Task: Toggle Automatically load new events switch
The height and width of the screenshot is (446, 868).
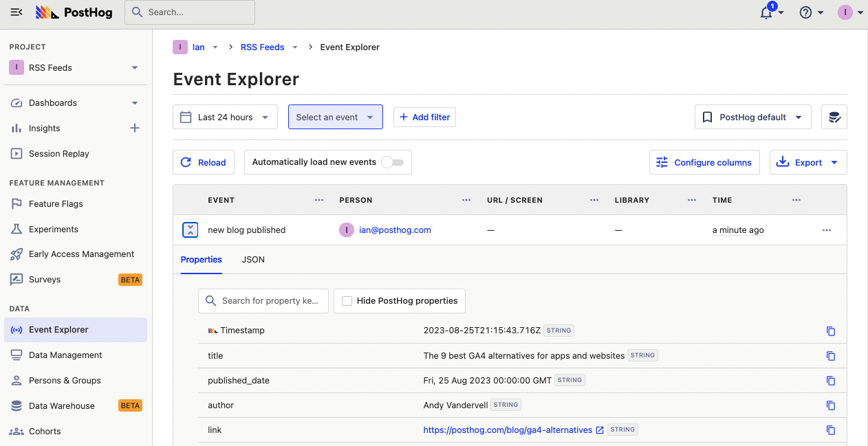Action: tap(393, 162)
